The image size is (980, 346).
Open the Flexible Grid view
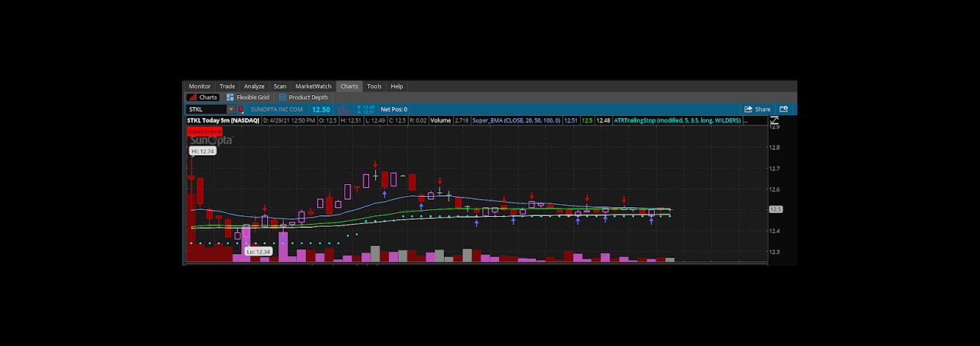248,97
